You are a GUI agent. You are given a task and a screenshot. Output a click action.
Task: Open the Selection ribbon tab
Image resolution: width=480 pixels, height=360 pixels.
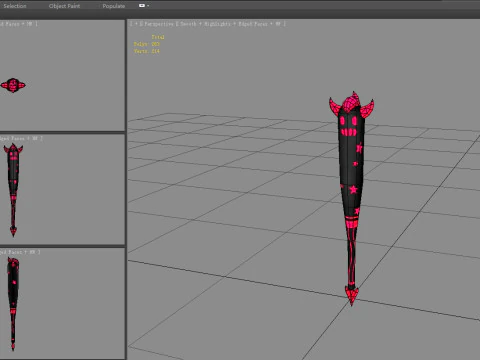[x=15, y=6]
